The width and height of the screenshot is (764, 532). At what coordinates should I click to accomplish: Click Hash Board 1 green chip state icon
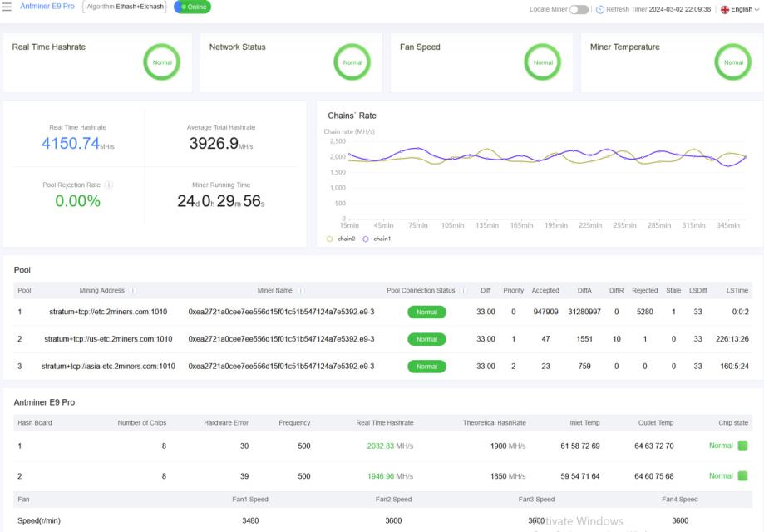point(742,446)
